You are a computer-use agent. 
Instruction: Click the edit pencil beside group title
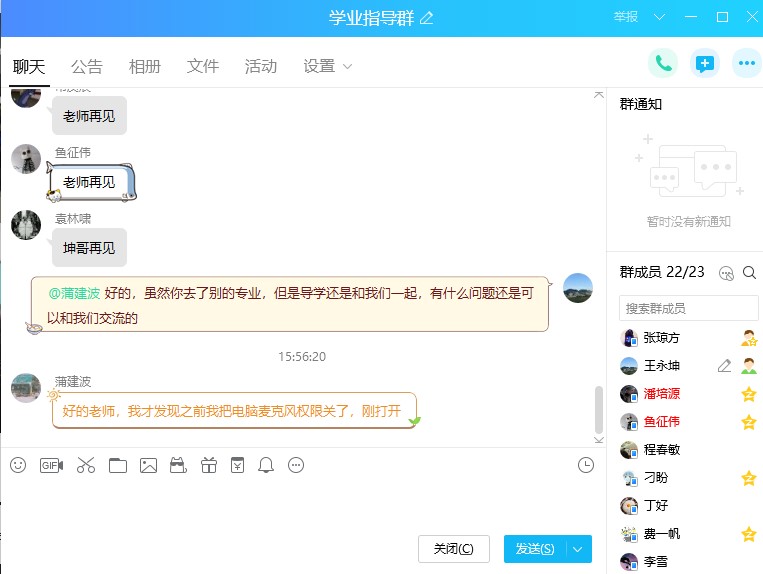click(x=428, y=18)
